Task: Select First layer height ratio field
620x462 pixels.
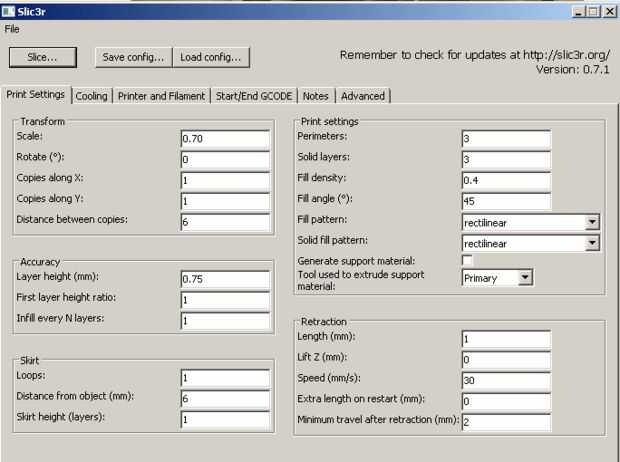Action: (225, 300)
